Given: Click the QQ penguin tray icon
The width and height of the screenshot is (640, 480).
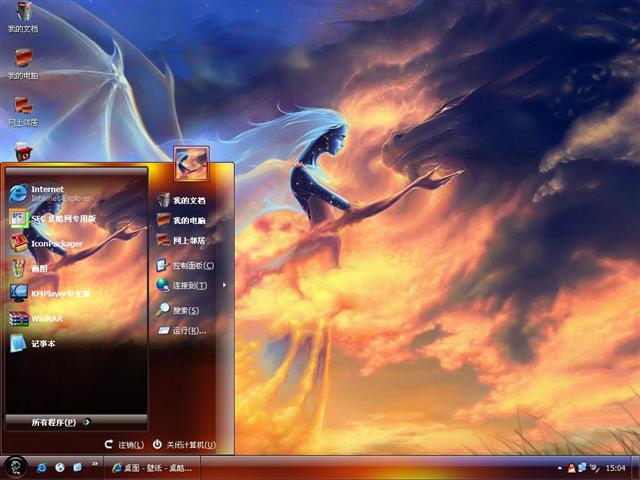Looking at the screenshot, I should point(572,468).
